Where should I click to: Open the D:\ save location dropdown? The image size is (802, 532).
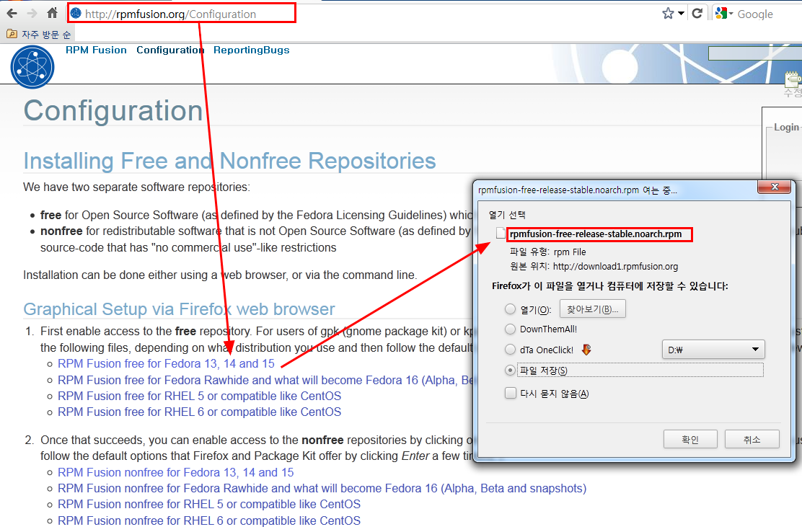pyautogui.click(x=713, y=350)
